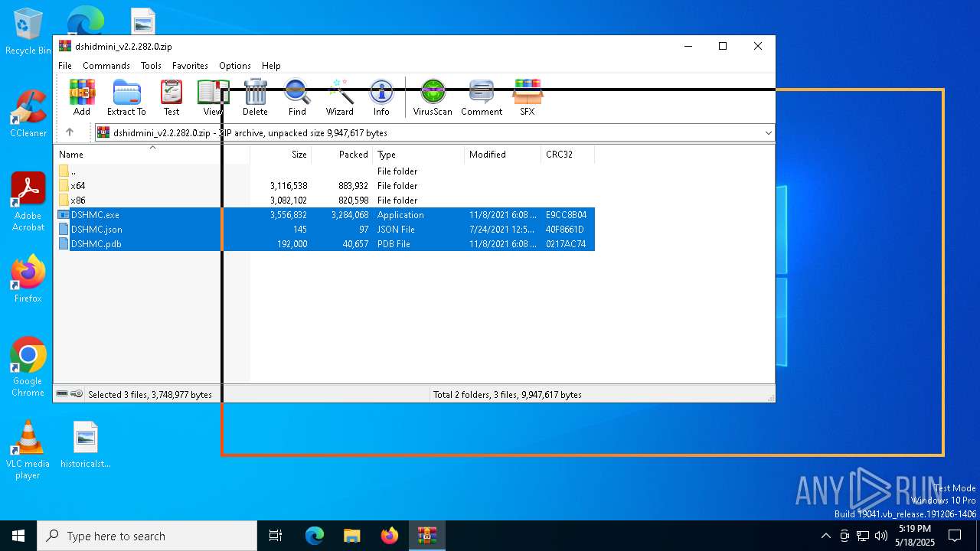Click the PDB File type cell
980x551 pixels.
coord(394,244)
